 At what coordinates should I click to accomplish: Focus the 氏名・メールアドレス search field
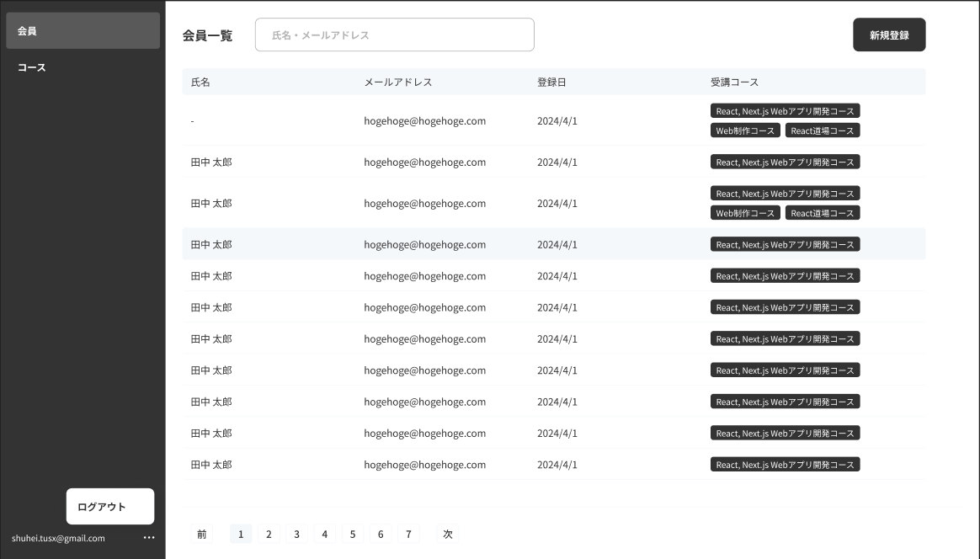(x=394, y=35)
